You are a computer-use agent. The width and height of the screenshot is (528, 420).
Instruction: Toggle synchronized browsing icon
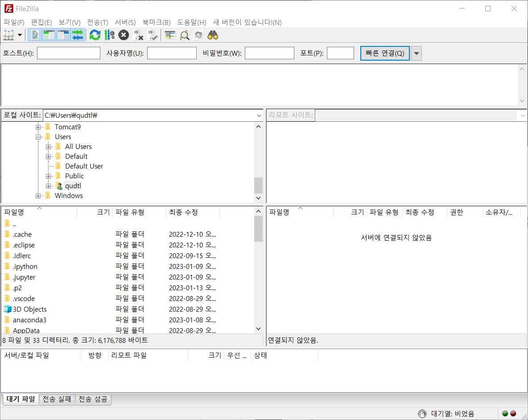199,35
